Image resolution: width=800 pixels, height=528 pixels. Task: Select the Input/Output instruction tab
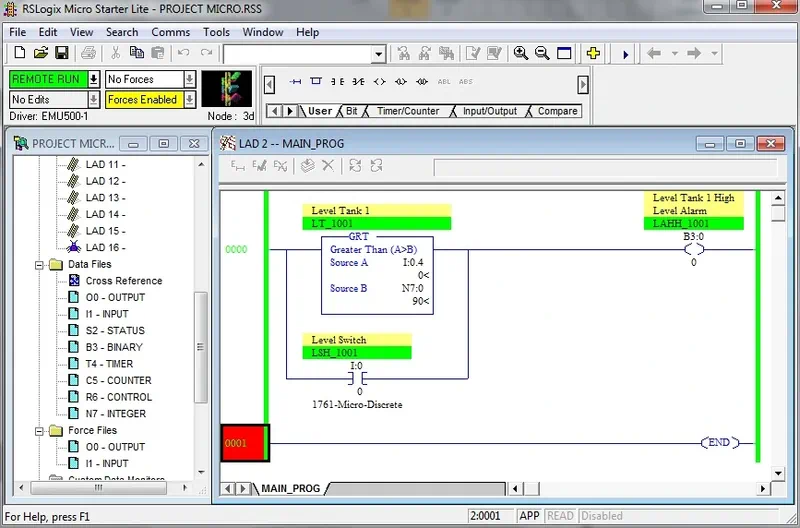(490, 111)
